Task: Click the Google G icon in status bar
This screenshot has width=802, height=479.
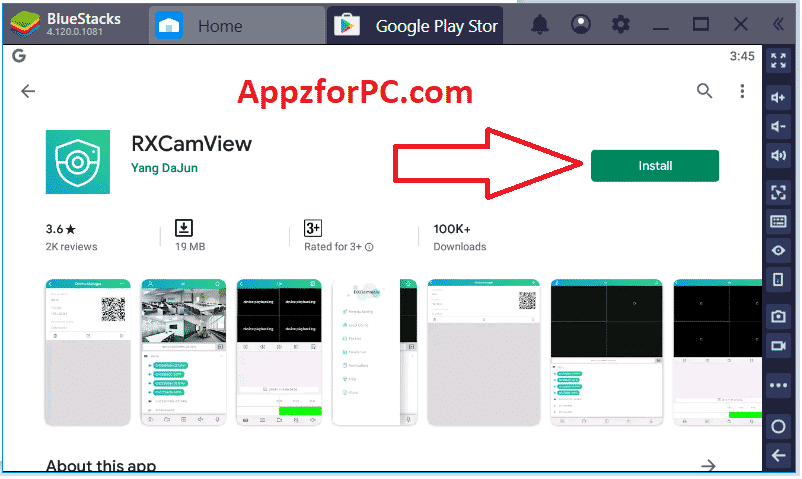Action: pos(19,56)
